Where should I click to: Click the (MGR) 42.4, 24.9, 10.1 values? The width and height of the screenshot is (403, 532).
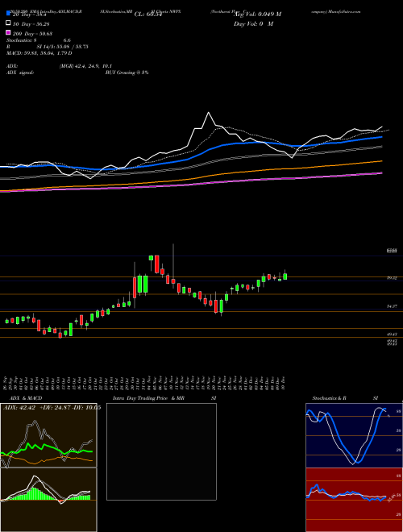(x=85, y=66)
